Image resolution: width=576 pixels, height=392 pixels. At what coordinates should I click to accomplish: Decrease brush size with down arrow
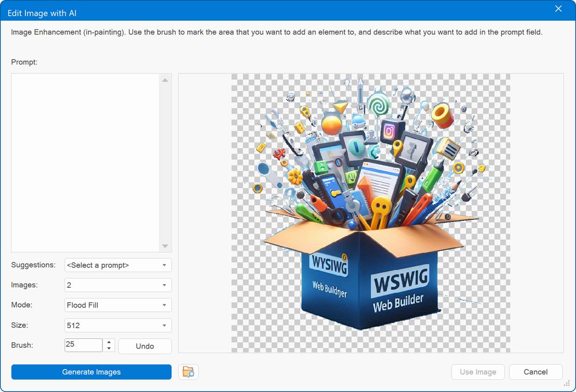109,348
